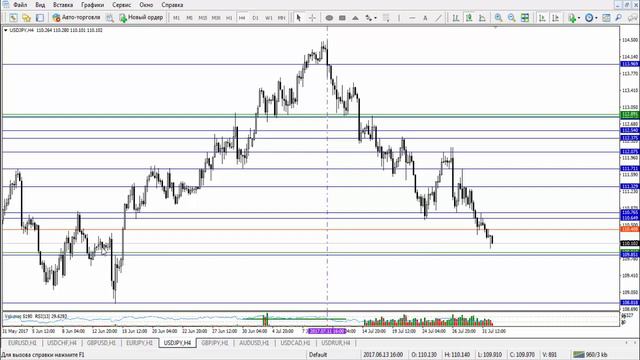Show the Market Watch panel icon
The height and width of the screenshot is (360, 640).
point(40,18)
